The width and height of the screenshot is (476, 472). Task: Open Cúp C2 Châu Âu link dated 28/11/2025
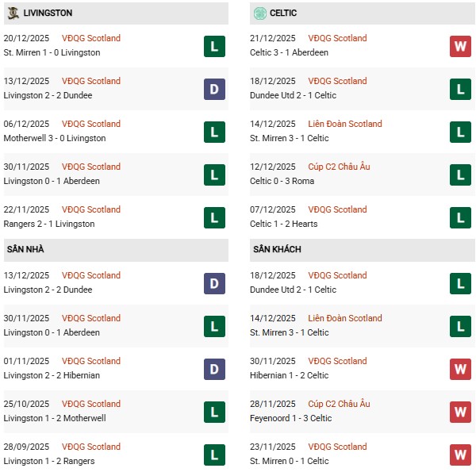[339, 404]
